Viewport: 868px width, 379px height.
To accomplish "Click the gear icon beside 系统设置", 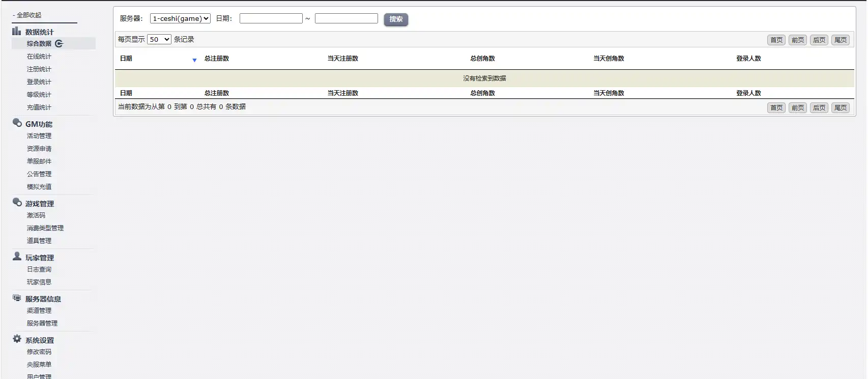I will [17, 339].
